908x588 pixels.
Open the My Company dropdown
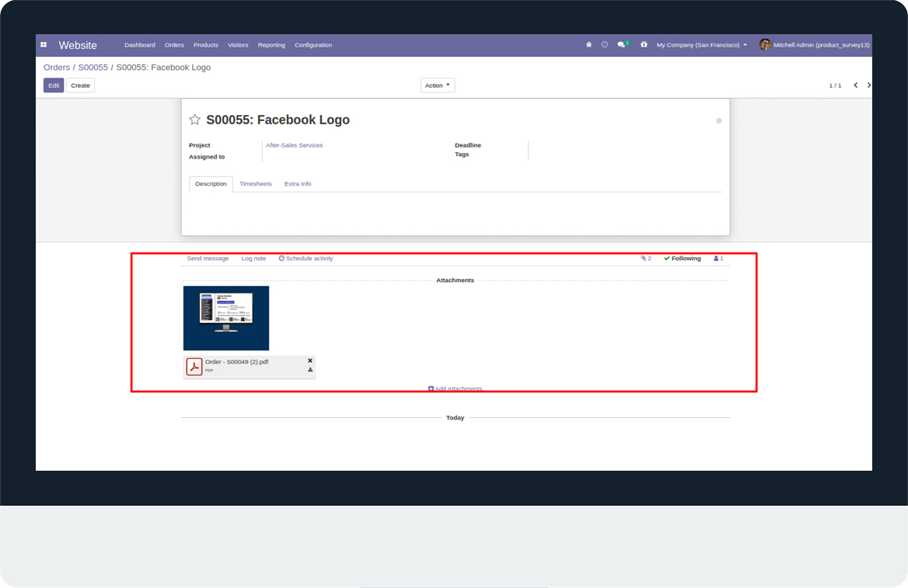pyautogui.click(x=702, y=44)
